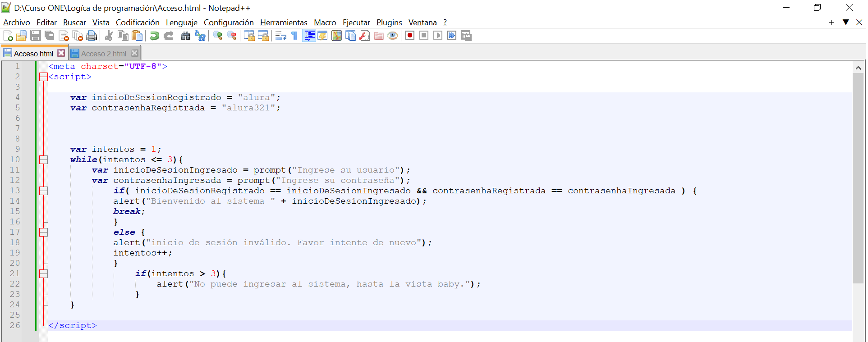The height and width of the screenshot is (342, 868).
Task: Click Synchronize Vertical Scrolling icon
Action: (x=249, y=36)
